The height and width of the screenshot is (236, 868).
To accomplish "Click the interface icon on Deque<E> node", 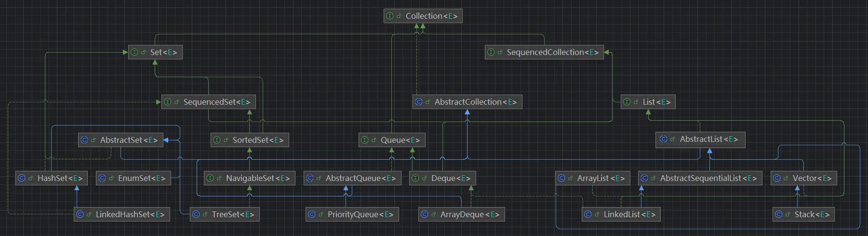I will click(415, 178).
